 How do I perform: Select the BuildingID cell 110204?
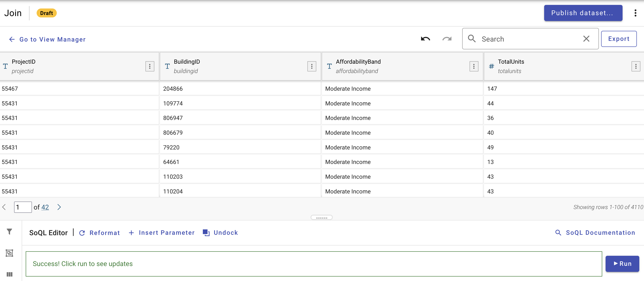[x=240, y=191]
